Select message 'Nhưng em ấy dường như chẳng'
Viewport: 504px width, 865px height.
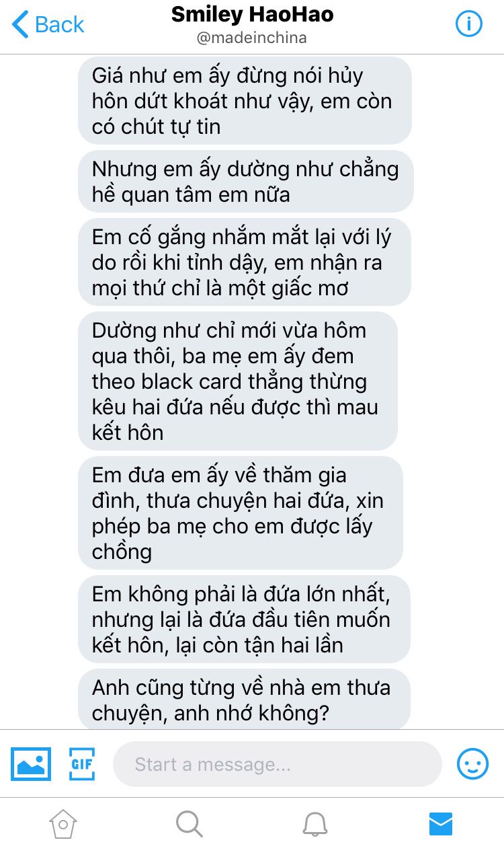[246, 182]
